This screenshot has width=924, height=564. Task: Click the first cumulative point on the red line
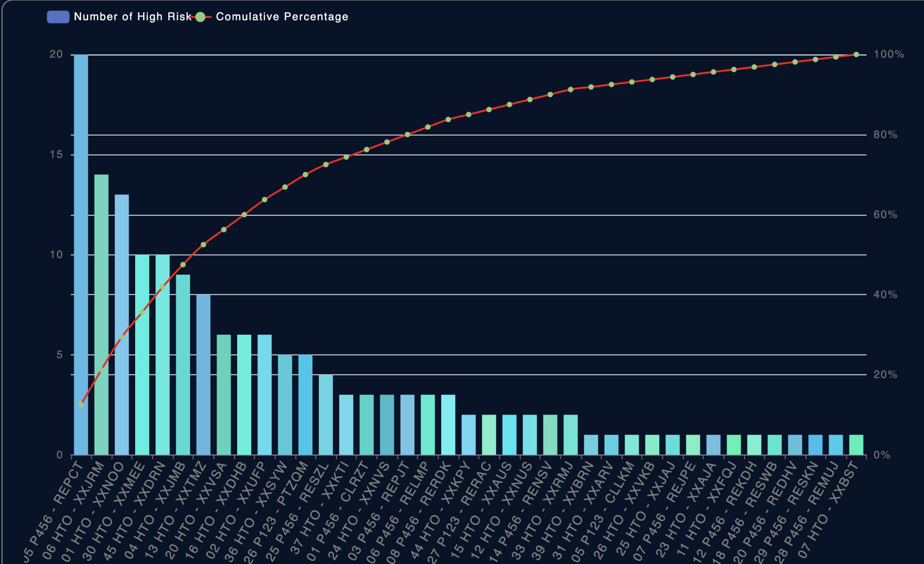point(81,405)
